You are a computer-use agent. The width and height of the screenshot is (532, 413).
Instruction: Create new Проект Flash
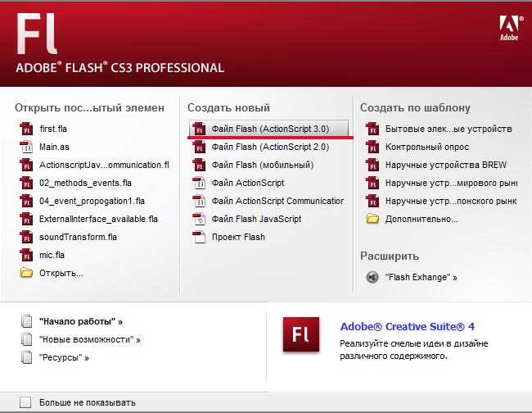238,237
